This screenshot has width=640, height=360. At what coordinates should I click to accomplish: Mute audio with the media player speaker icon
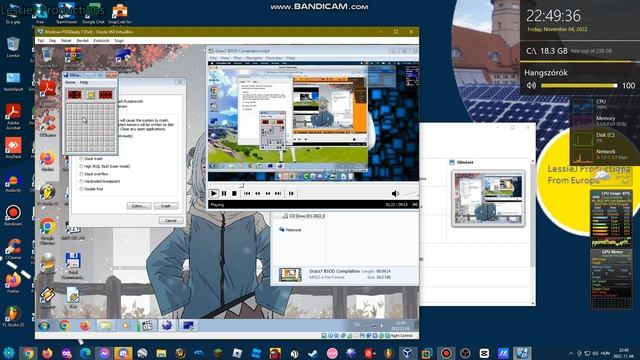395,193
